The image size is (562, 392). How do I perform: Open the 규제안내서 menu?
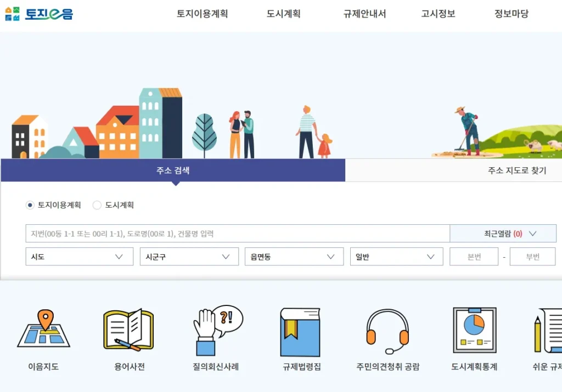click(x=364, y=14)
